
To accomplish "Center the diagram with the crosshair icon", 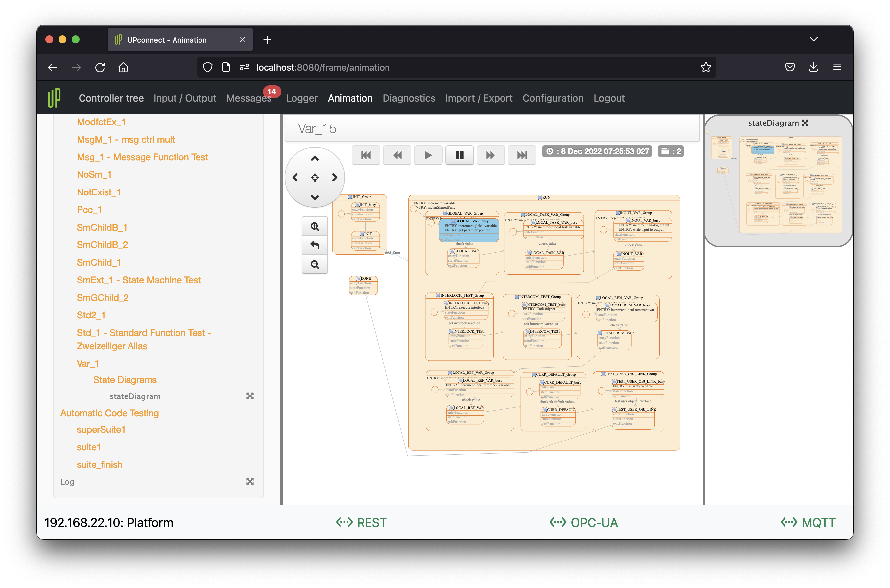I will tap(315, 177).
